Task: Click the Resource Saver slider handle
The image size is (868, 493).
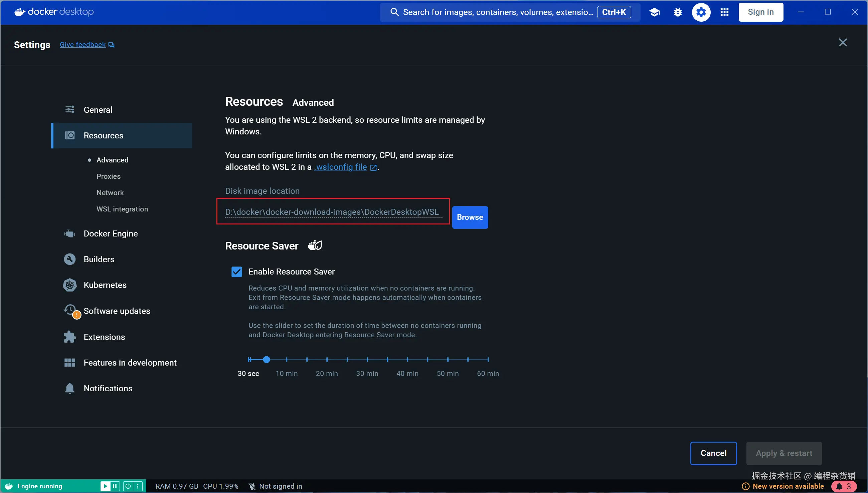Action: coord(267,360)
